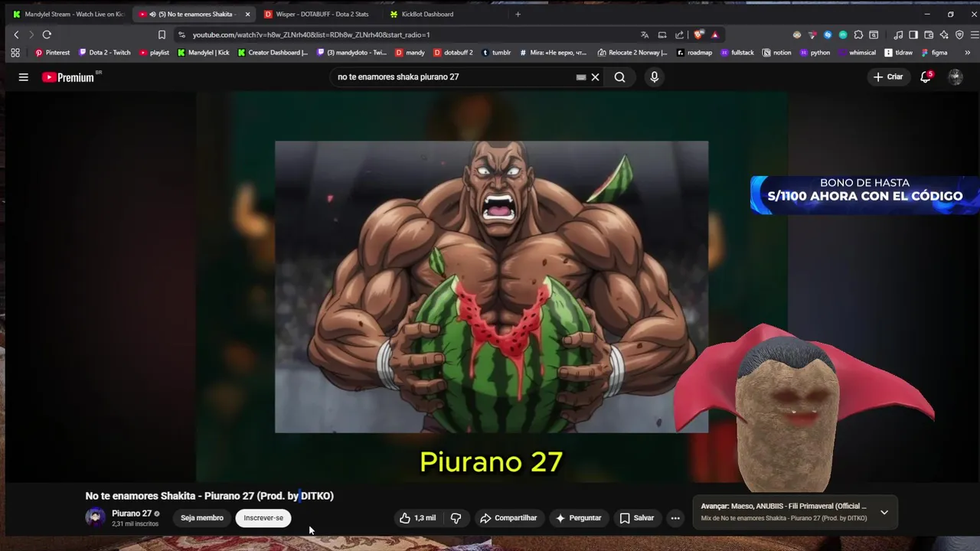Viewport: 980px width, 551px height.
Task: Show hidden bookmarks with the chevron
Action: coord(967,53)
